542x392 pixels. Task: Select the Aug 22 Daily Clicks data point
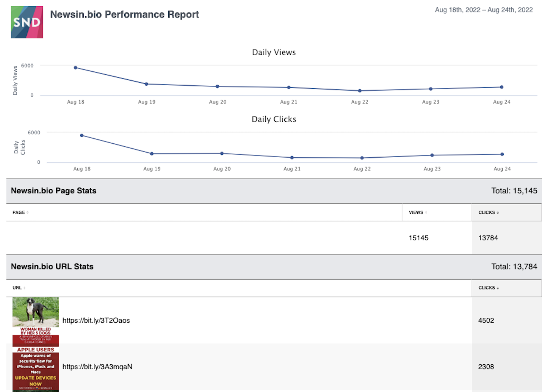click(x=362, y=158)
